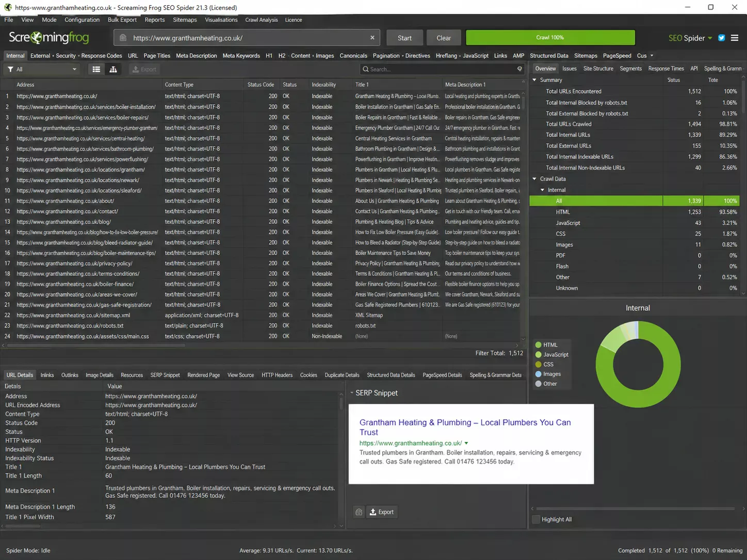
Task: Collapse the SERP Snippet section arrow
Action: click(x=352, y=393)
